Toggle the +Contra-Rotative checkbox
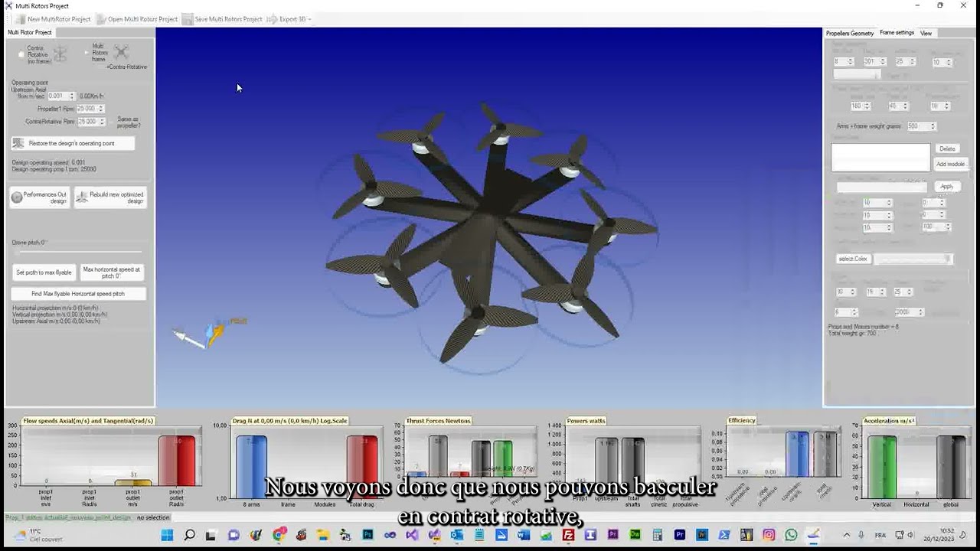Screen dimensions: 980x551 [x=126, y=67]
